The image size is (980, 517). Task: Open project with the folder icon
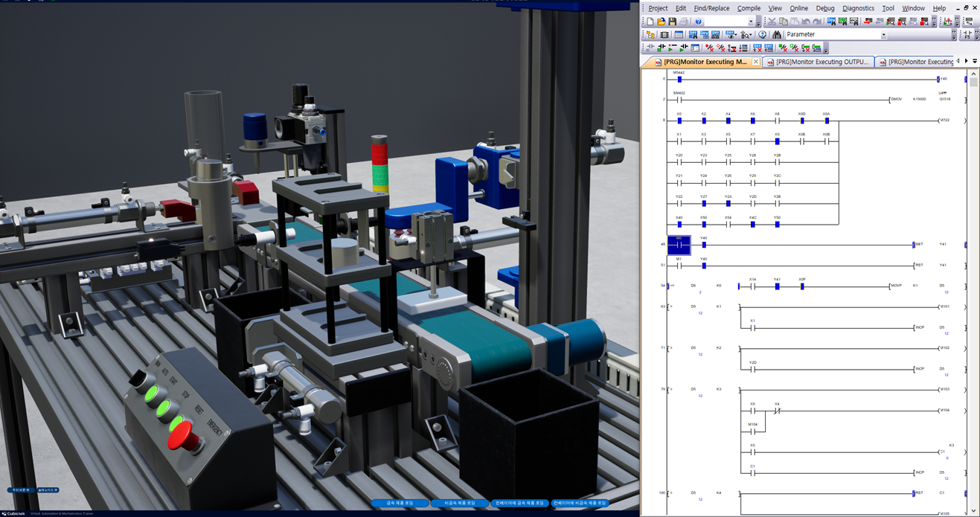pyautogui.click(x=662, y=22)
